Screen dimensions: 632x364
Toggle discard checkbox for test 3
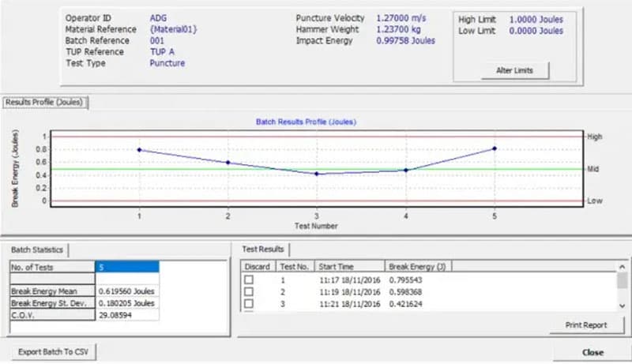click(249, 304)
